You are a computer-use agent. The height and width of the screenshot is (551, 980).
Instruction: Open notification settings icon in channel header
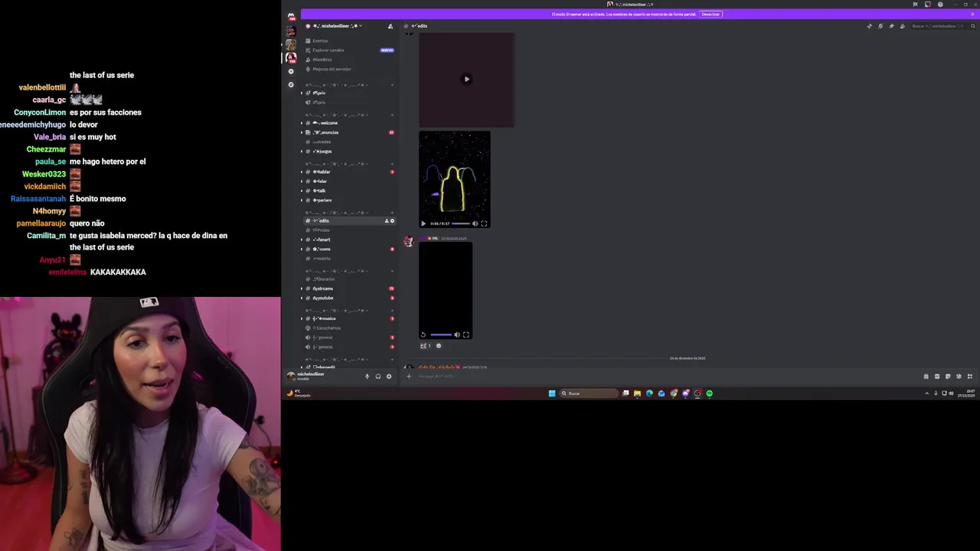coord(880,26)
